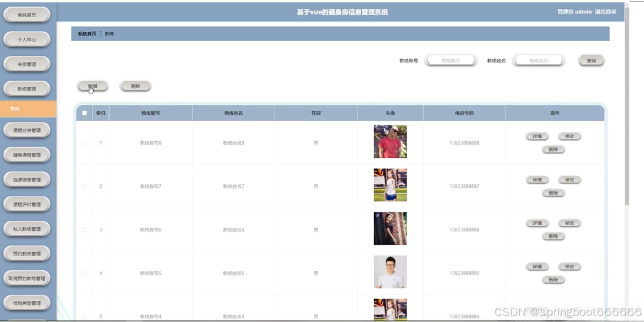The image size is (644, 322).
Task: Click phone number 13823888887 cell
Action: click(x=464, y=186)
